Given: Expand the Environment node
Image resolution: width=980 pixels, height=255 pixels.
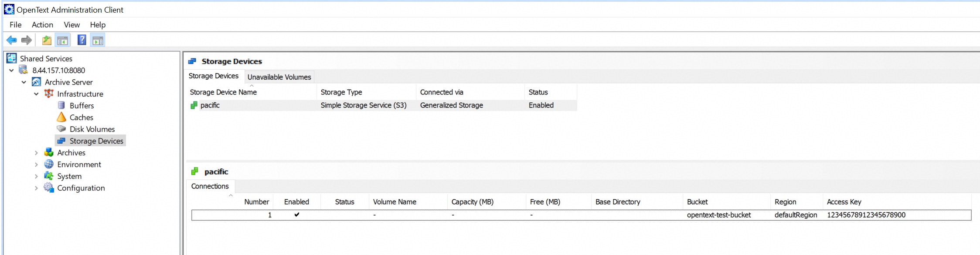Looking at the screenshot, I should (x=37, y=164).
